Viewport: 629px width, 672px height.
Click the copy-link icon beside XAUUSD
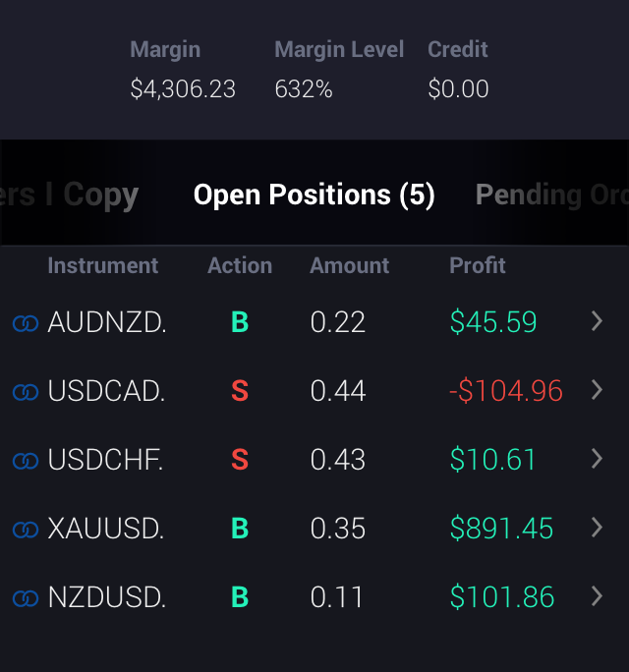tap(25, 530)
